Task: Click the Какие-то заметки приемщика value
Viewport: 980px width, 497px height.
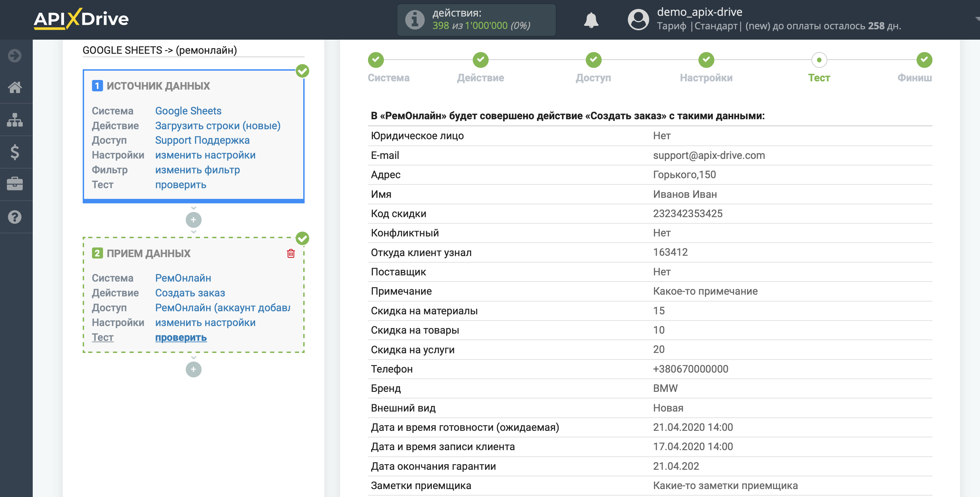Action: click(725, 486)
